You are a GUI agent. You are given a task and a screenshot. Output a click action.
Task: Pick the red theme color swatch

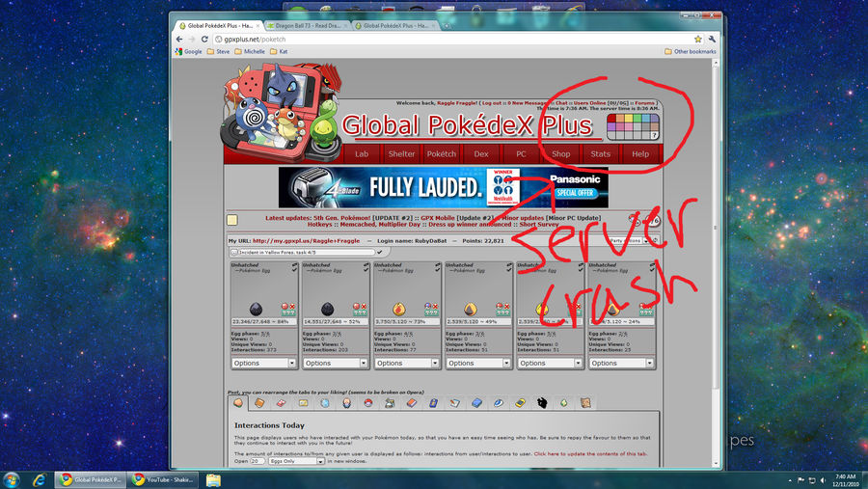(612, 118)
